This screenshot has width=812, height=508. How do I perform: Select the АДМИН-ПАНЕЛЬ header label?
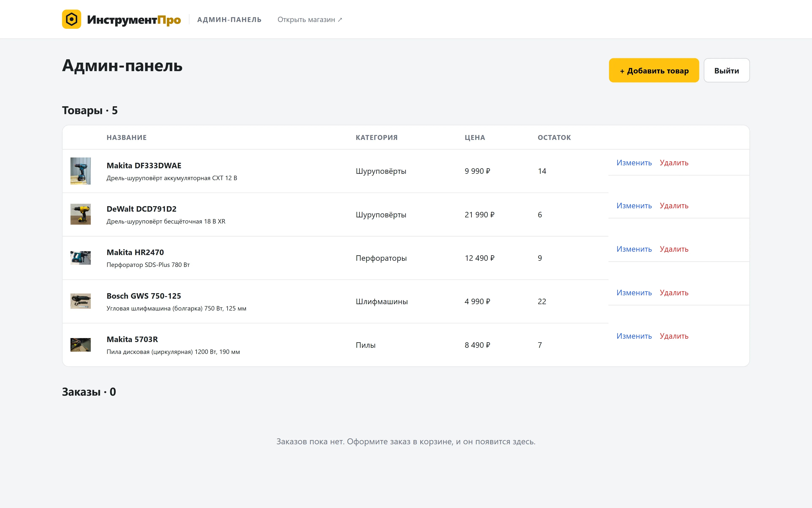click(229, 19)
